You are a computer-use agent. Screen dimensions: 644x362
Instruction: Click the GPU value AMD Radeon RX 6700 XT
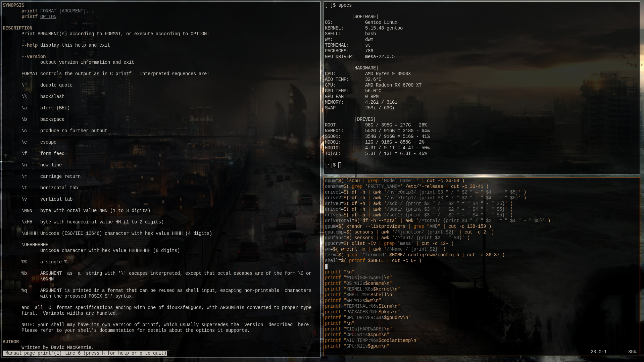click(393, 85)
